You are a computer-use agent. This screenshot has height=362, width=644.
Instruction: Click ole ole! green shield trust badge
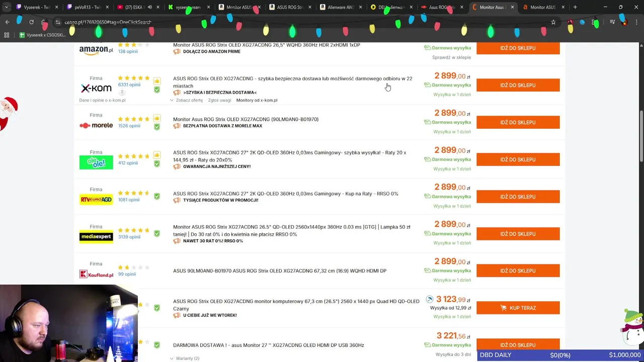coord(156,164)
